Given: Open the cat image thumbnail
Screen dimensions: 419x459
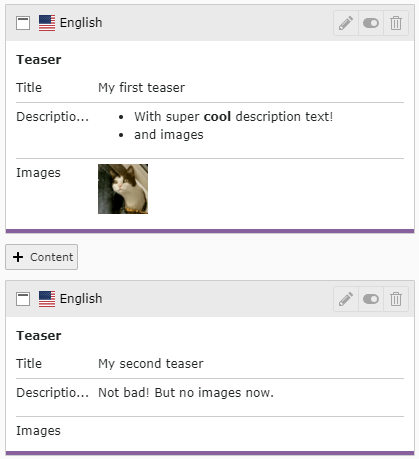Looking at the screenshot, I should point(123,189).
